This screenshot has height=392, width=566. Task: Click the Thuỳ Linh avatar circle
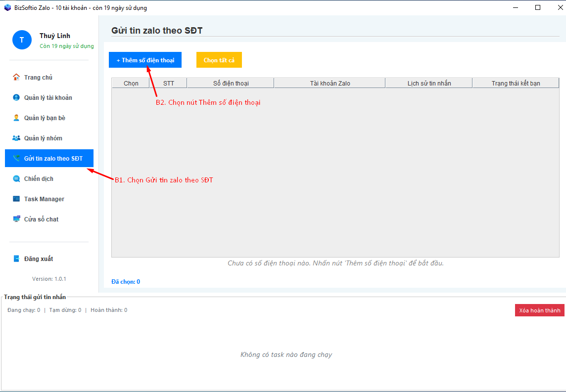[22, 40]
